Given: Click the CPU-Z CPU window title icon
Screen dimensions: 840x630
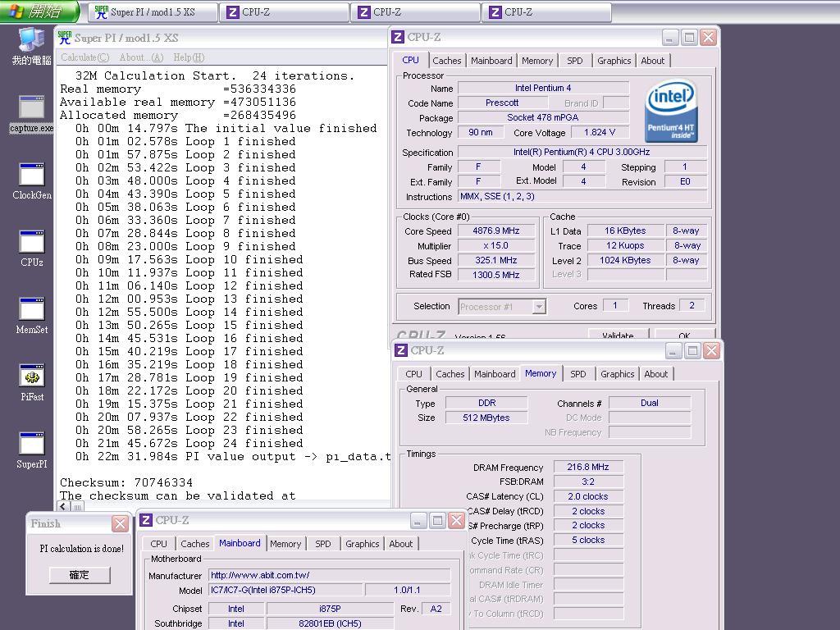Looking at the screenshot, I should click(398, 37).
